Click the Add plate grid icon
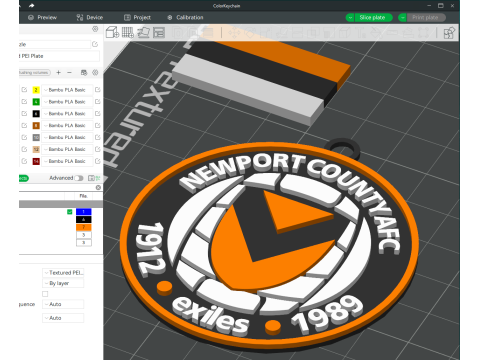Screen dimensions: 480x360 (x=128, y=32)
